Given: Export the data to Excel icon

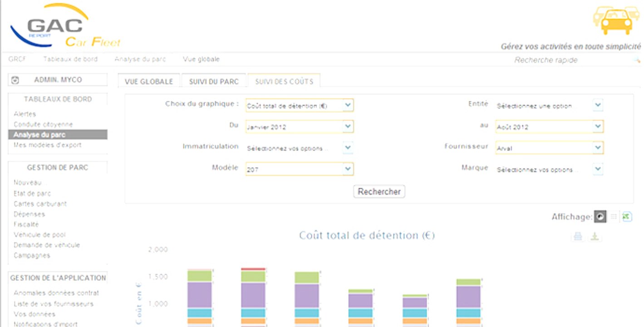Looking at the screenshot, I should 627,217.
